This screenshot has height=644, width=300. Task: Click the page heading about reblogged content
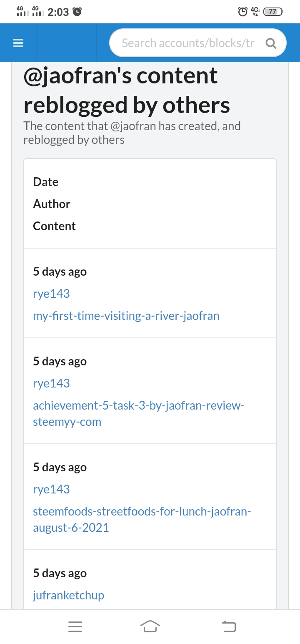click(127, 91)
